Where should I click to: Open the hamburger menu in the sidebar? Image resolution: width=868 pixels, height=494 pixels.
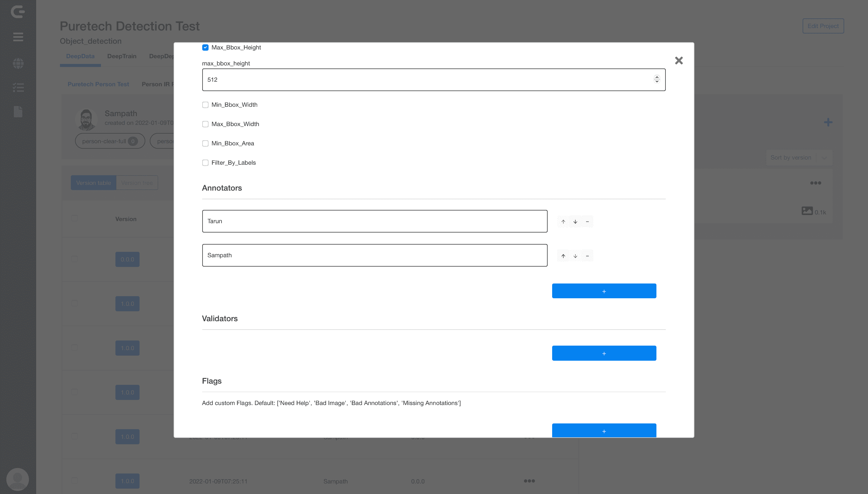(x=18, y=37)
